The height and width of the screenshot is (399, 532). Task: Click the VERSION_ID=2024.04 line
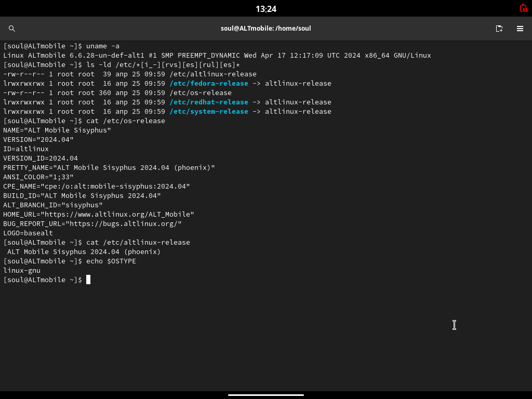[x=41, y=158]
